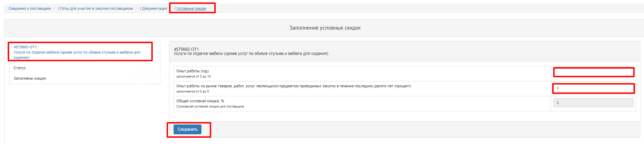Click the right panel 4575692-ОТ1 lot title
Screen dimensions: 644x144
pos(186,49)
